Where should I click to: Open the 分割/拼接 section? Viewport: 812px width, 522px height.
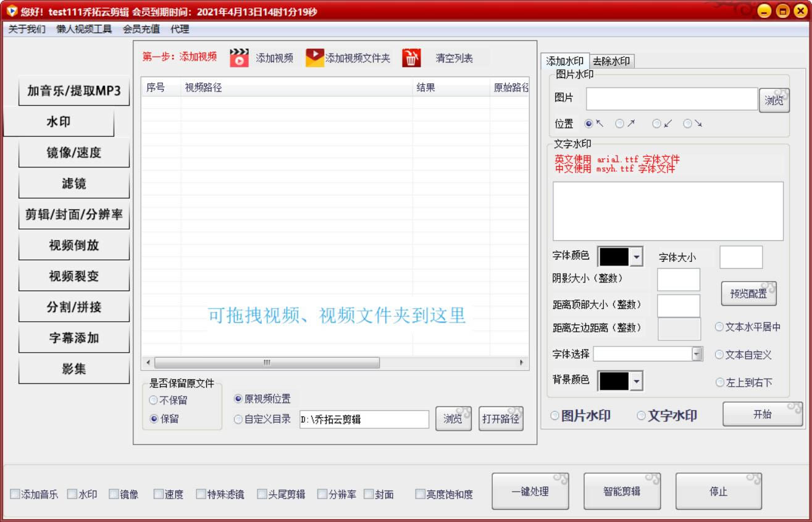tap(74, 307)
